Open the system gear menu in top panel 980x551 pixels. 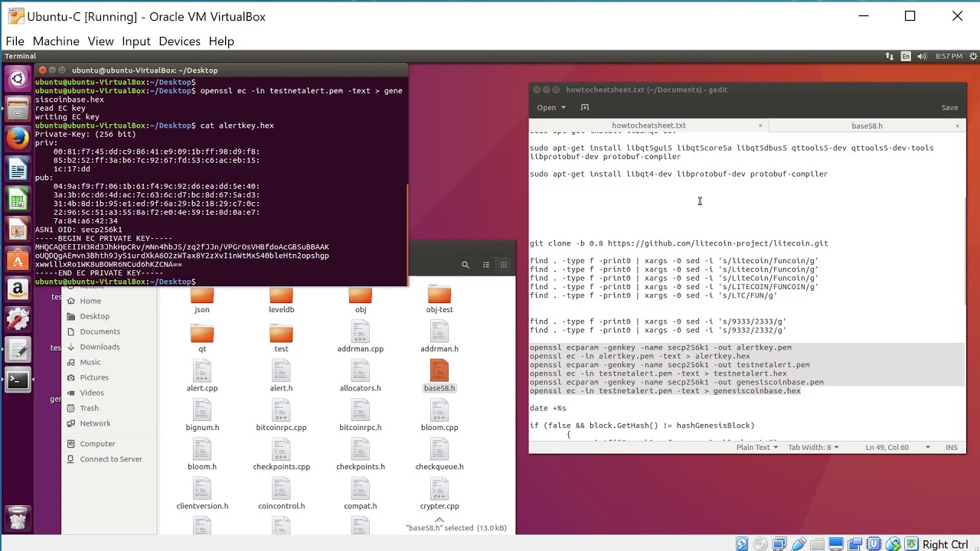[x=973, y=56]
